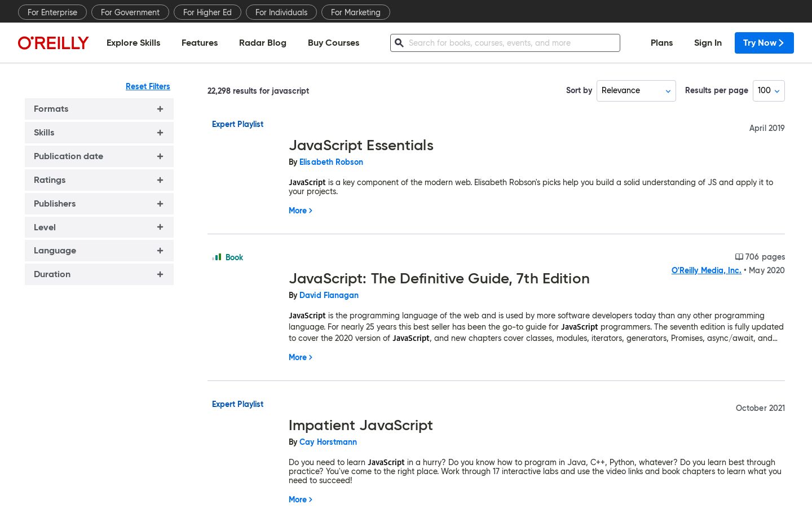Click More under Impatient JavaScript
Viewport: 812px width, 508px height.
301,500
